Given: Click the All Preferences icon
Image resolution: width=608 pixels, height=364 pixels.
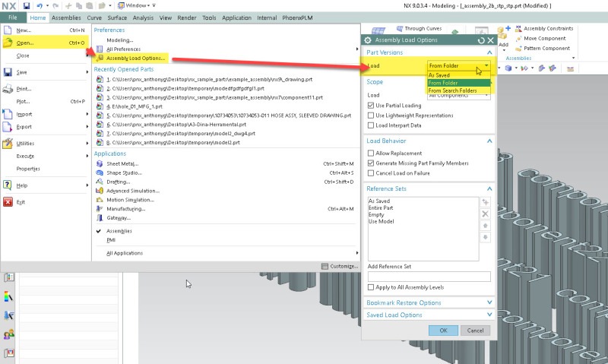Looking at the screenshot, I should click(x=100, y=49).
